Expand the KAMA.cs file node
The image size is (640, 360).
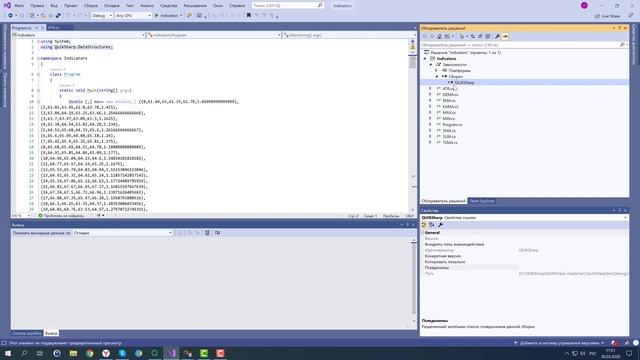coord(430,107)
